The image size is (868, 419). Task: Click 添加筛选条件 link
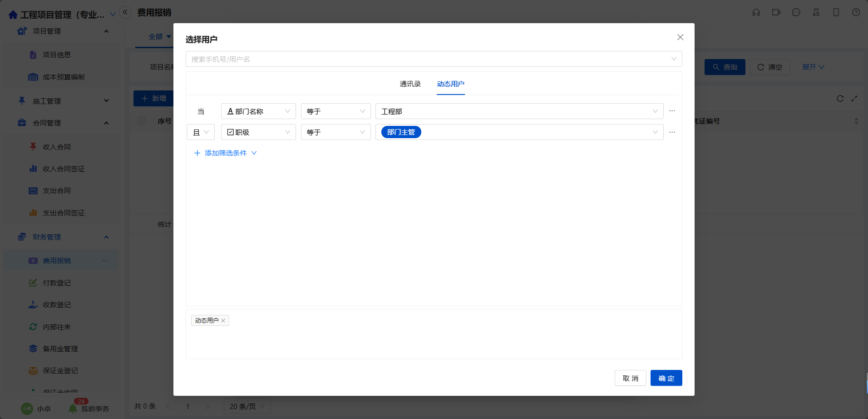tap(225, 153)
